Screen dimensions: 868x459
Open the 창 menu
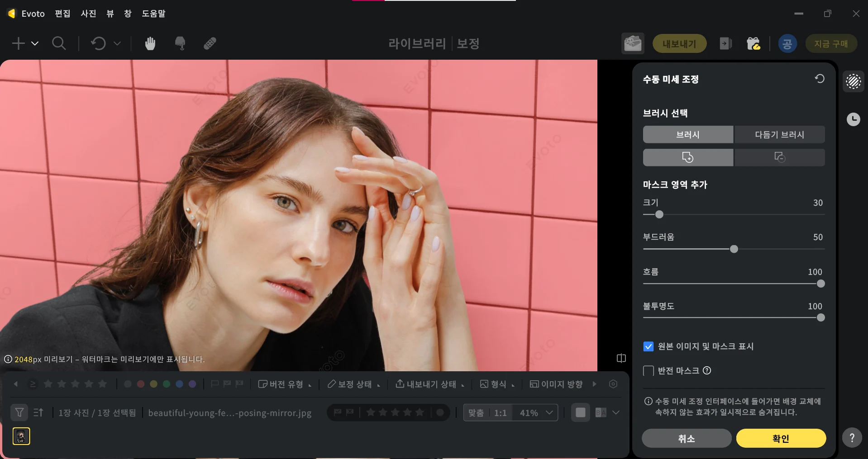pyautogui.click(x=128, y=14)
